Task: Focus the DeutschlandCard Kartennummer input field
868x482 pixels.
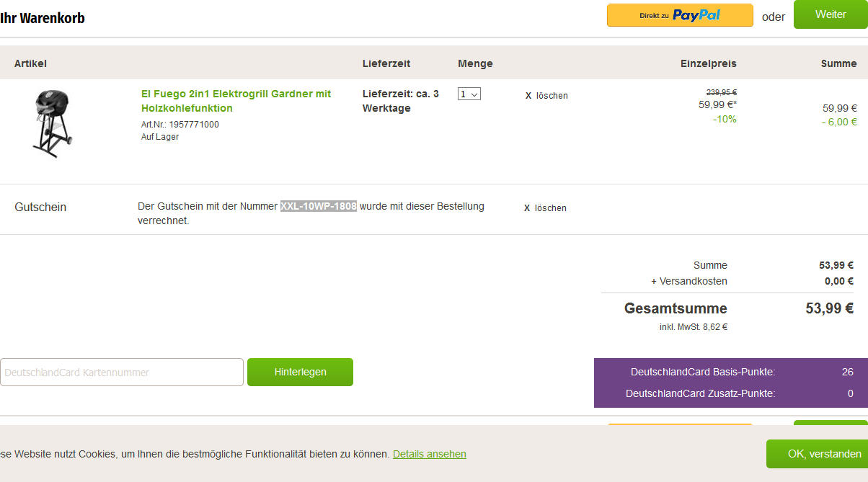Action: point(122,372)
